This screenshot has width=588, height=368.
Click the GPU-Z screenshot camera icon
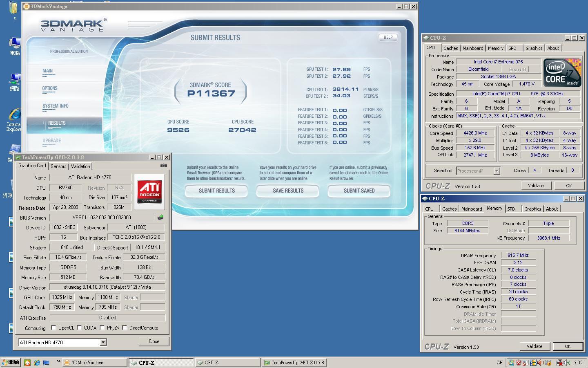pyautogui.click(x=163, y=166)
